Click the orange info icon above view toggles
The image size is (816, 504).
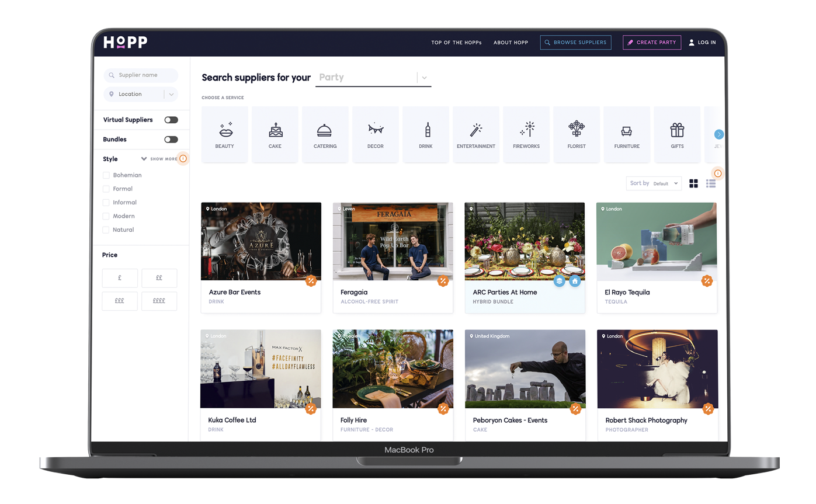point(718,173)
